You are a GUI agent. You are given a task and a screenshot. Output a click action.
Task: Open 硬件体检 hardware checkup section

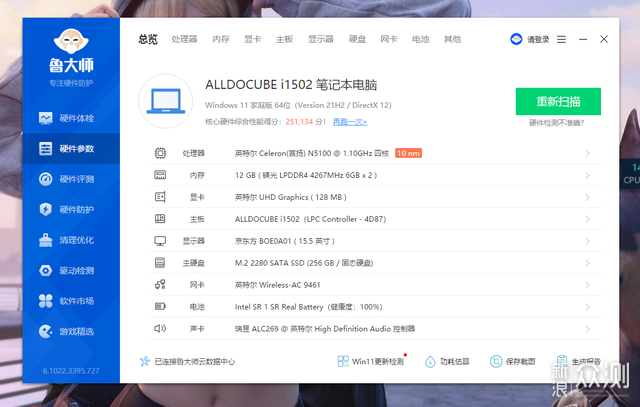click(71, 118)
